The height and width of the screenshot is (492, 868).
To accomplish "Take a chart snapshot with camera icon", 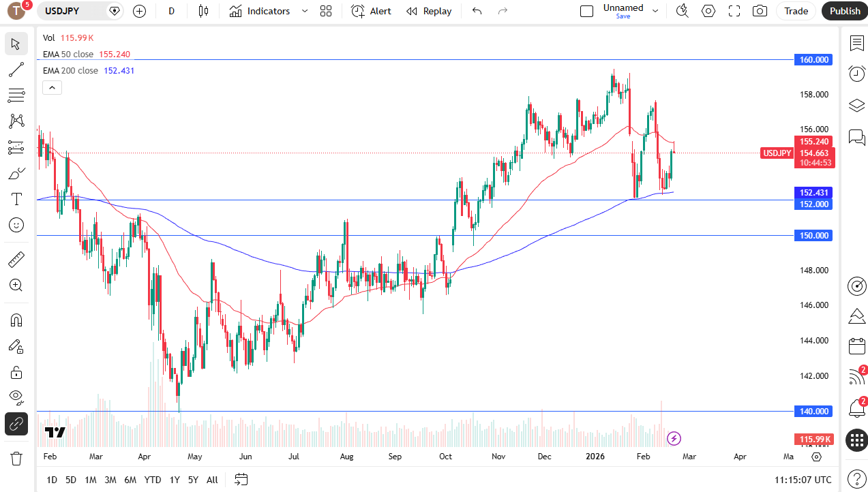I will tap(760, 11).
